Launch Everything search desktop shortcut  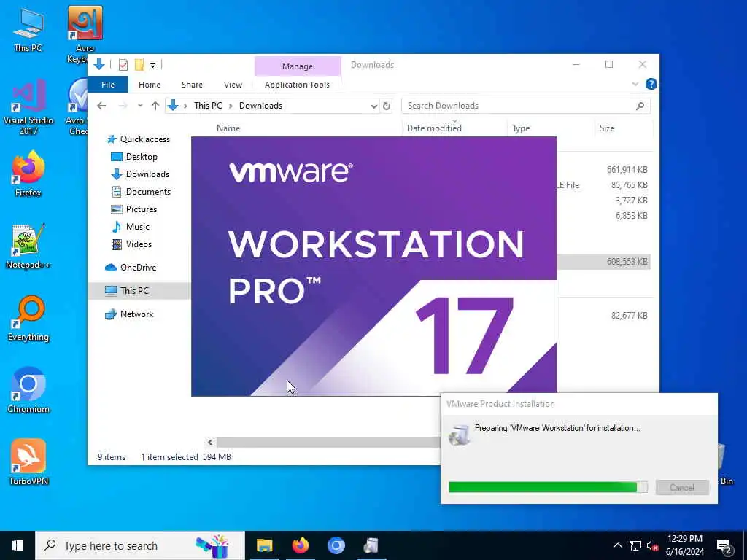pos(28,318)
